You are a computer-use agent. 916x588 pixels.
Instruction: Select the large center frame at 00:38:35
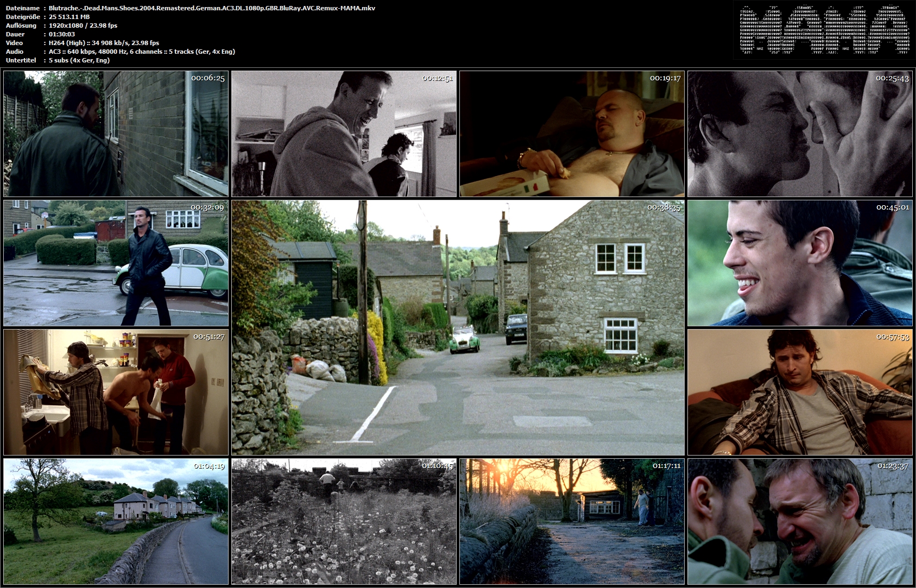pyautogui.click(x=458, y=327)
